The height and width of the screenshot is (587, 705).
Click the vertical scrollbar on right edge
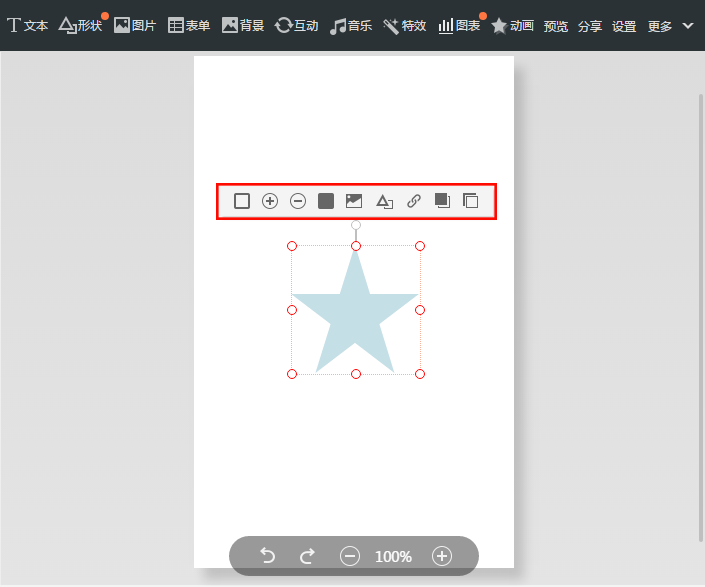click(701, 318)
